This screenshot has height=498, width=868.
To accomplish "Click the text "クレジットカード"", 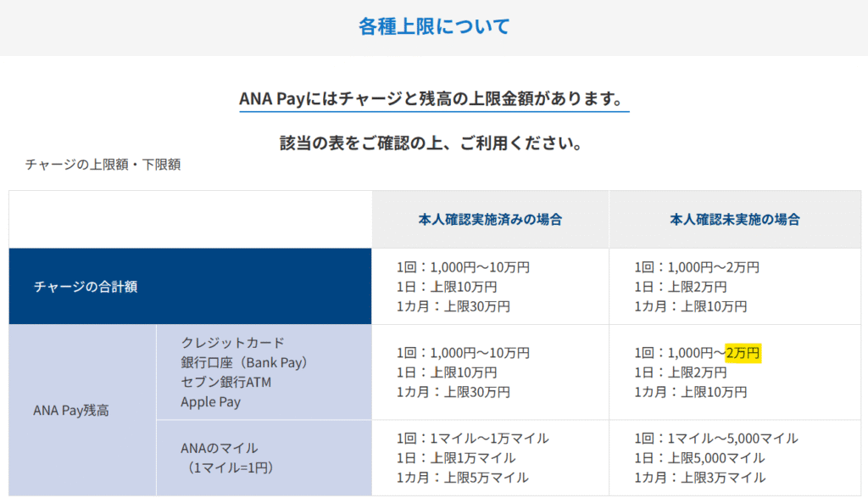I will [232, 343].
